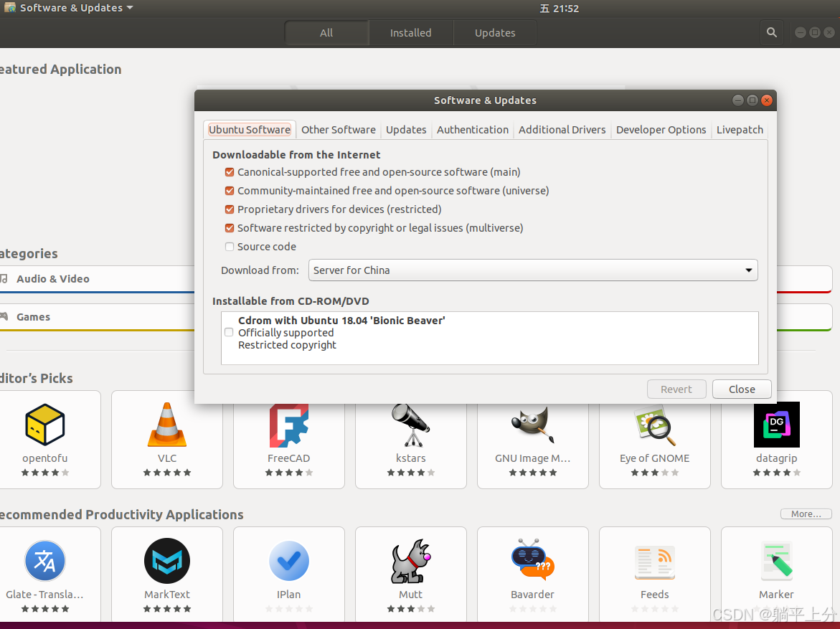The image size is (840, 629).
Task: Select the datagrip app icon
Action: tap(777, 425)
